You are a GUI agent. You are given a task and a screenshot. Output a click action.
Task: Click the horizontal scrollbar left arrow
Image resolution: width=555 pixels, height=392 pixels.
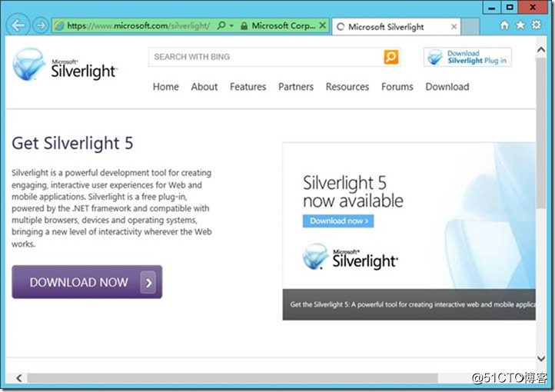coord(19,378)
